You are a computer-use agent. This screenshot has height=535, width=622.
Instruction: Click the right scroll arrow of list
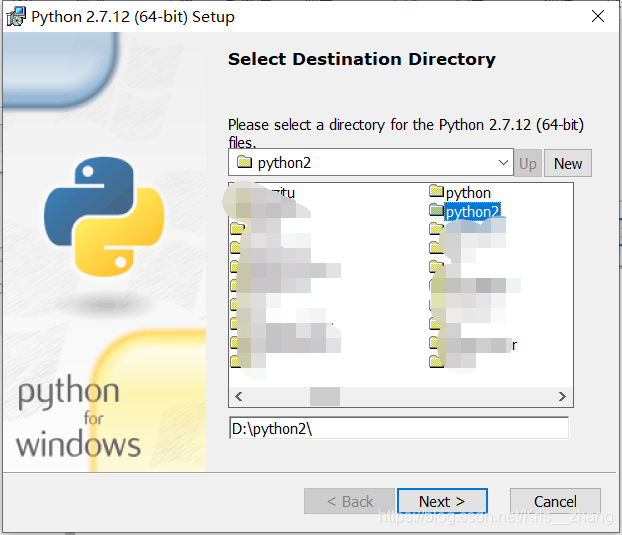562,397
